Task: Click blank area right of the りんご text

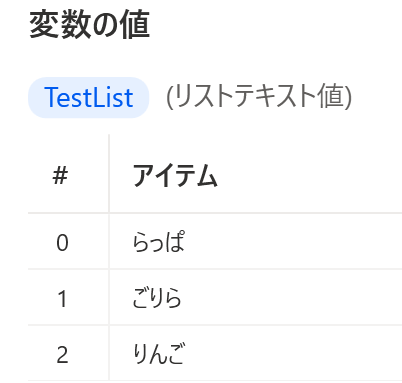Action: (x=293, y=353)
